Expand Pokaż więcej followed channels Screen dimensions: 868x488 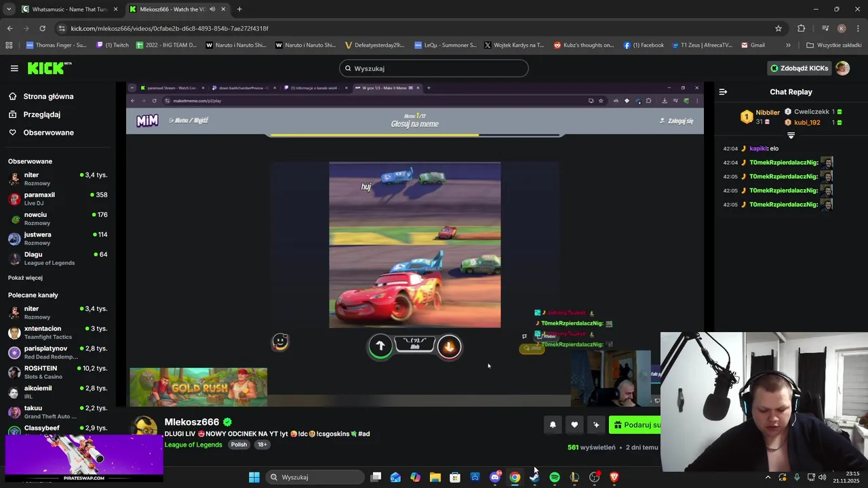tap(25, 278)
